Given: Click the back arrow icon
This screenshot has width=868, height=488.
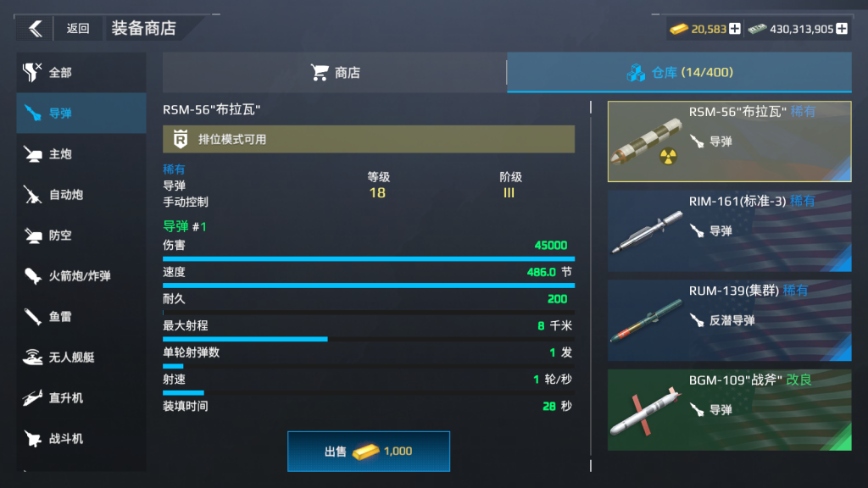Looking at the screenshot, I should pos(36,28).
